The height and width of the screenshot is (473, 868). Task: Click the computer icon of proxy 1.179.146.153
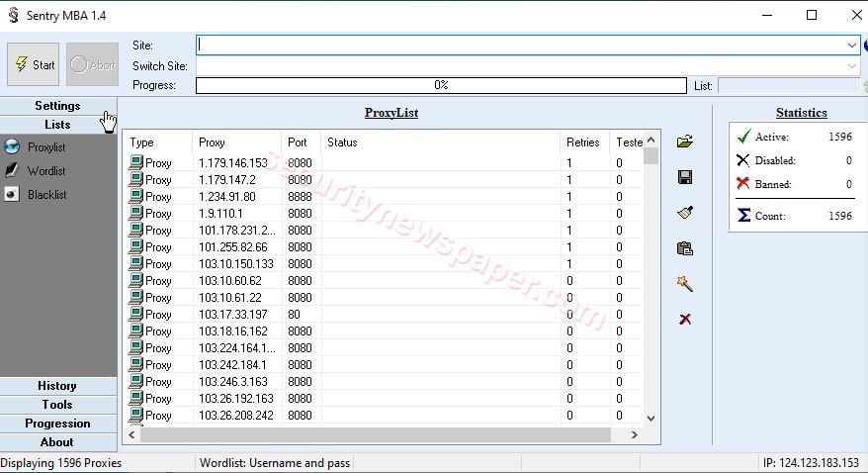(136, 162)
